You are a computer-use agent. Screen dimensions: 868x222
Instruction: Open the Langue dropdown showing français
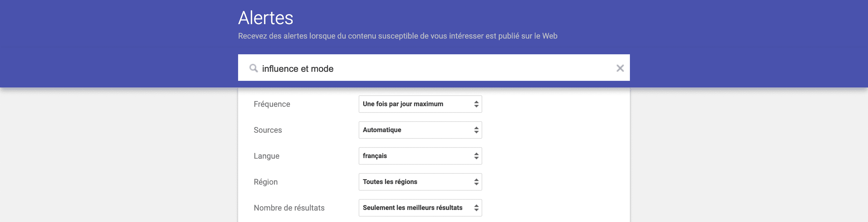coord(420,156)
